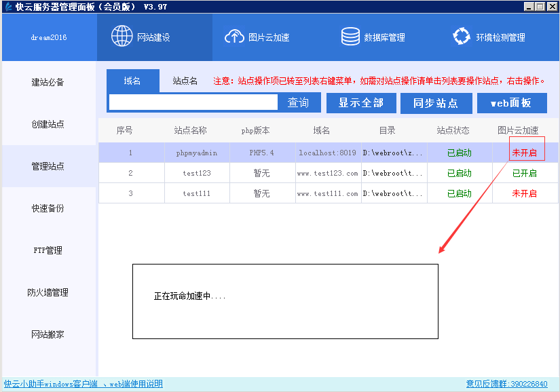Open 防火墙管理 in the sidebar
The image size is (560, 392).
[48, 292]
